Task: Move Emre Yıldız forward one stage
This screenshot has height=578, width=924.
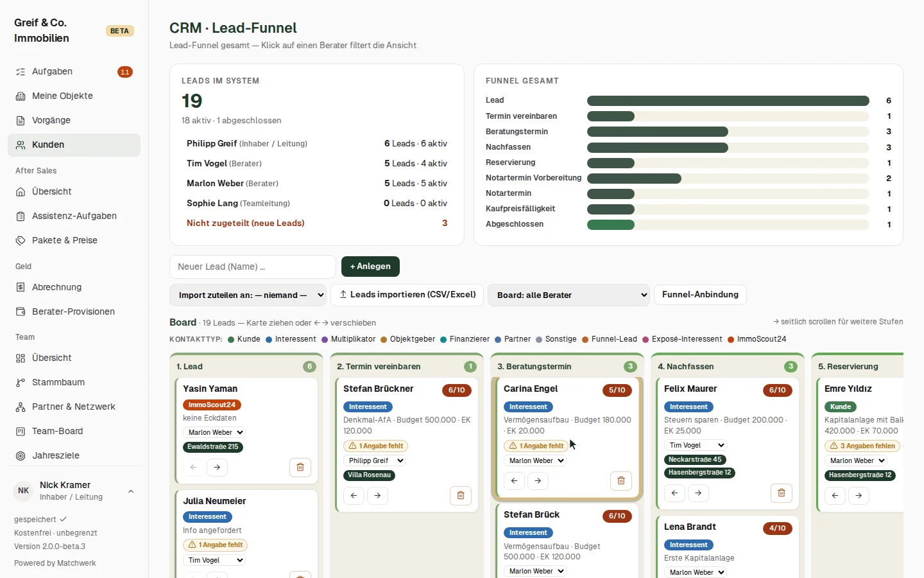Action: click(x=859, y=496)
